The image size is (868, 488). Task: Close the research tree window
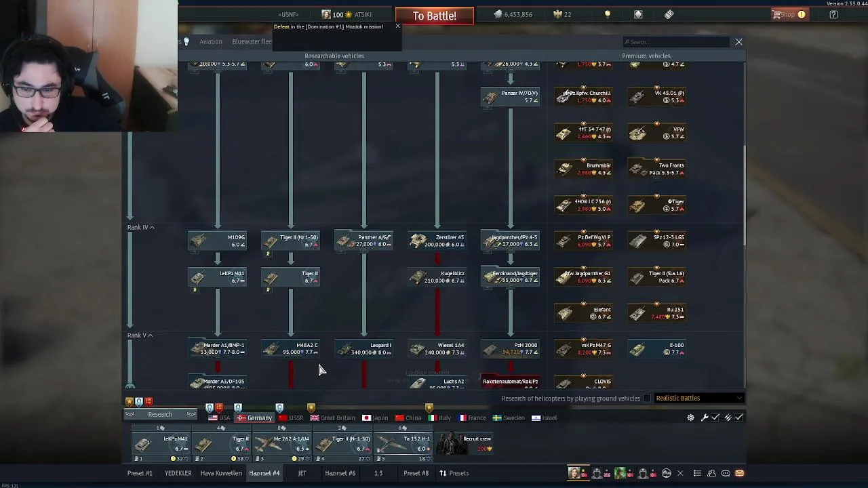[x=738, y=42]
